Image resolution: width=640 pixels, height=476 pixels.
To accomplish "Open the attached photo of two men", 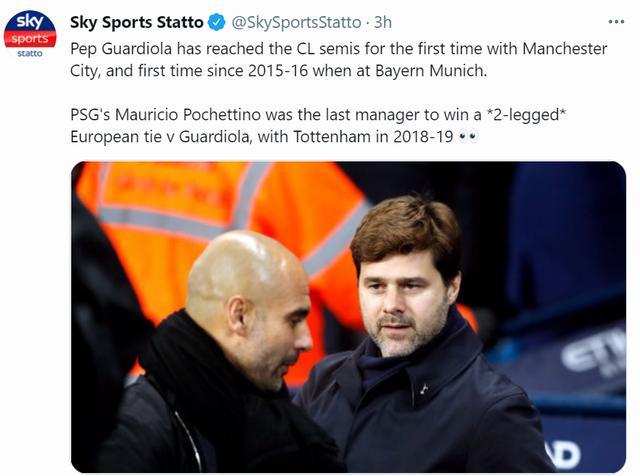I will (x=348, y=316).
